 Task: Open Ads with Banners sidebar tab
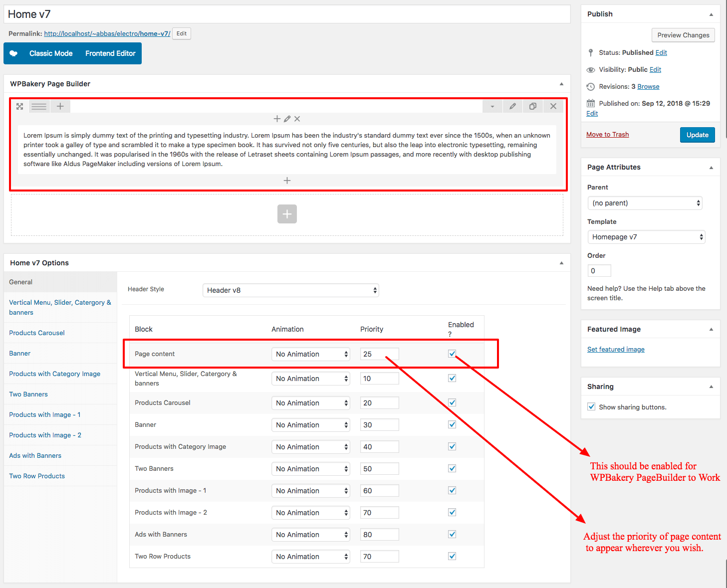(x=60, y=455)
